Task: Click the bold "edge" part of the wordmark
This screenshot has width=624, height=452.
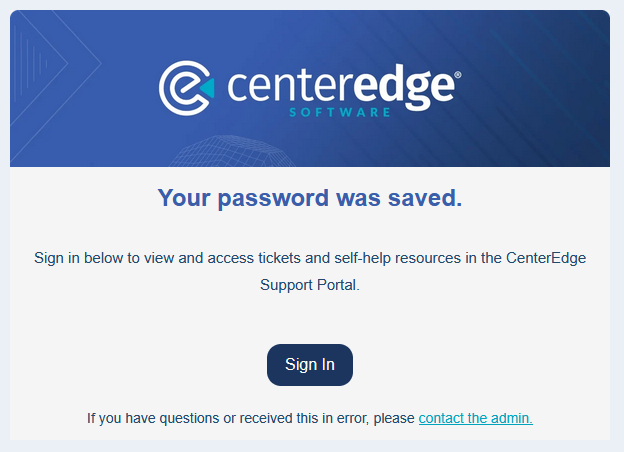Action: tap(404, 88)
